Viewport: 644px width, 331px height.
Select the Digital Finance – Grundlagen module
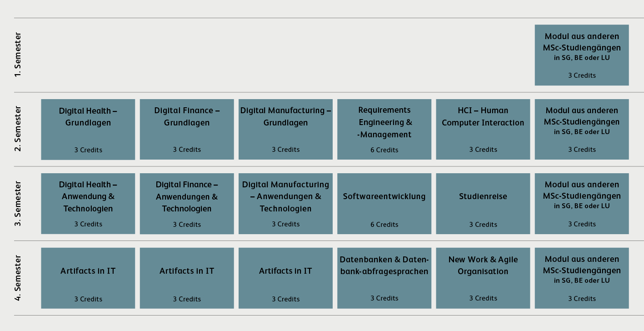coord(187,129)
